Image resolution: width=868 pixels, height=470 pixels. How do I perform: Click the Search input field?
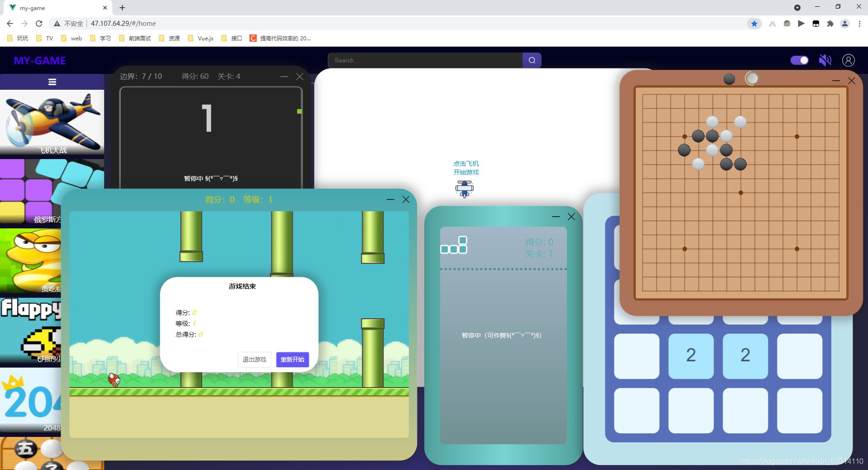(425, 60)
